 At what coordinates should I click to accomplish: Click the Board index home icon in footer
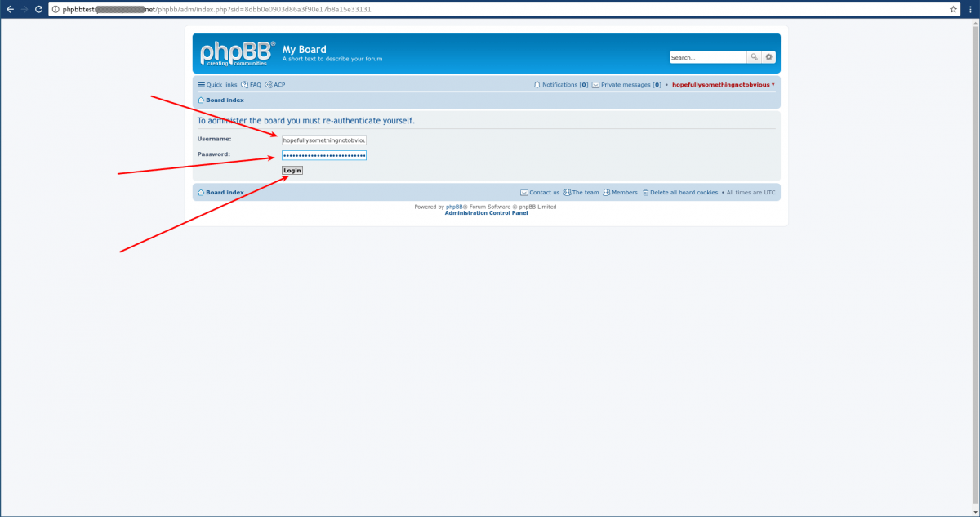coord(201,192)
